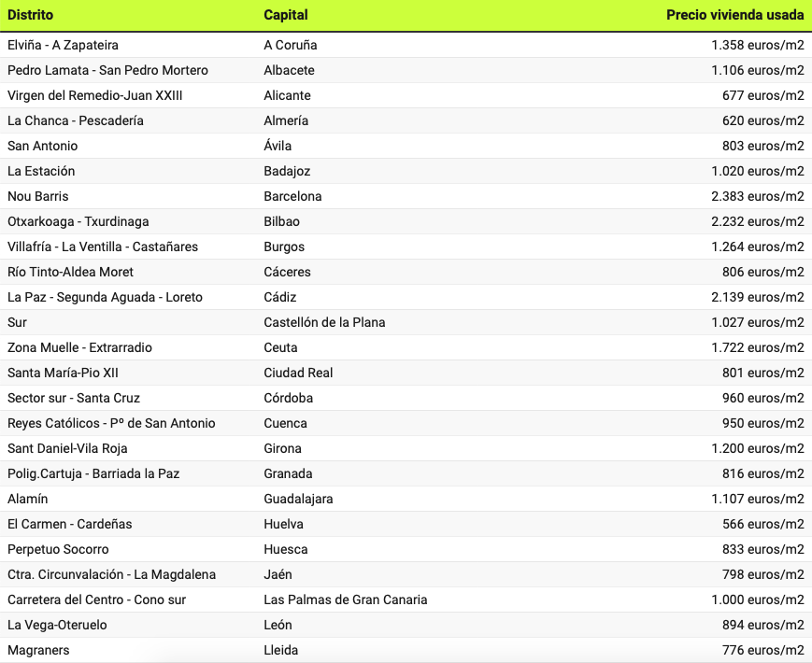Select the Zona Muelle - Extrarradio cell

79,347
